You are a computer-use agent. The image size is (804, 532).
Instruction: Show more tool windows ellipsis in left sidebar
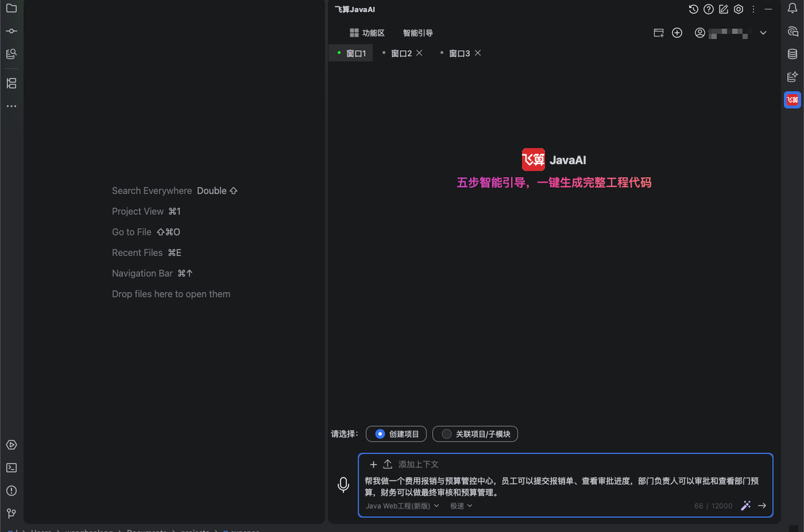pyautogui.click(x=11, y=106)
